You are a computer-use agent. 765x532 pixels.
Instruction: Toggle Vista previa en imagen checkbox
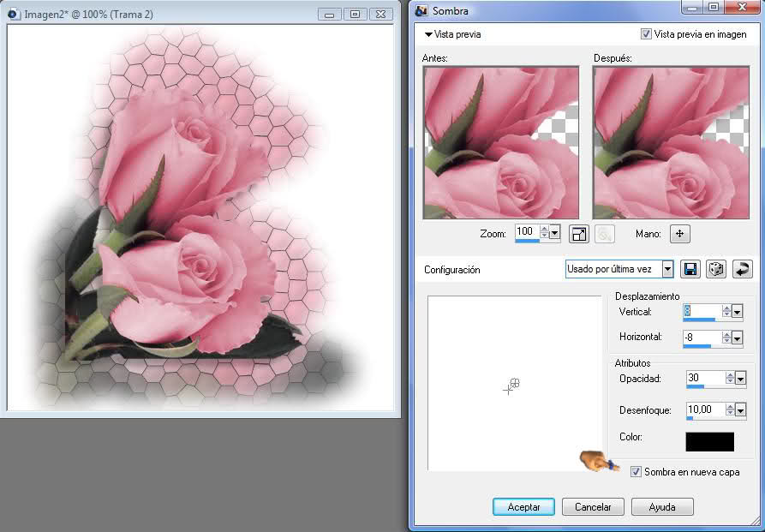[x=646, y=34]
